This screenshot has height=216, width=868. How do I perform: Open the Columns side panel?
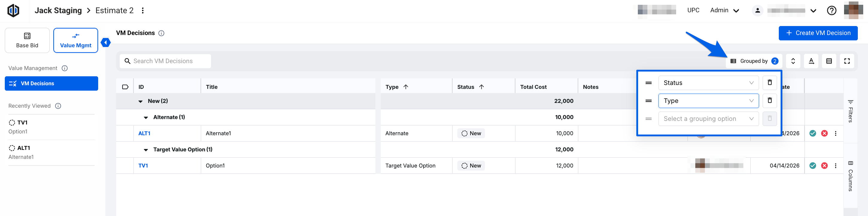pyautogui.click(x=850, y=176)
